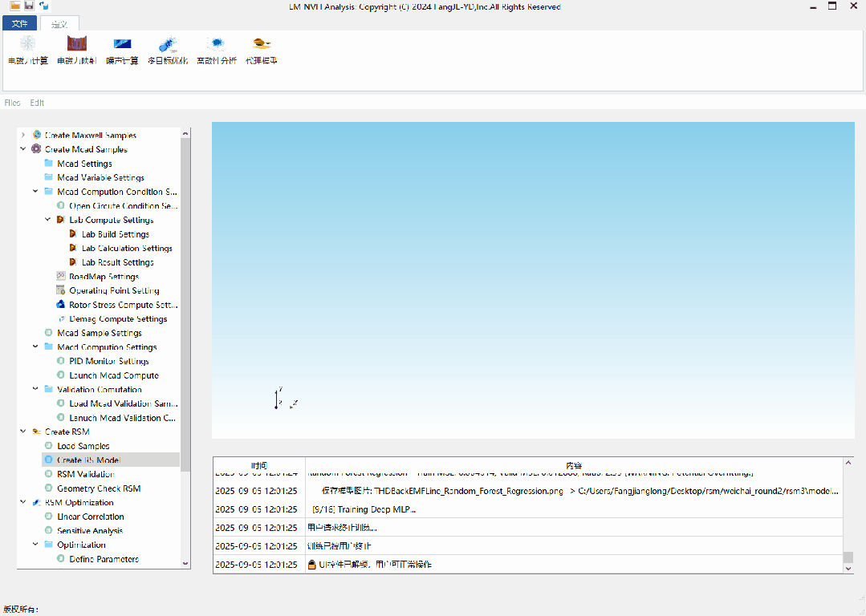This screenshot has height=616, width=866.
Task: Open the Operating Point Setting item
Action: pos(114,290)
